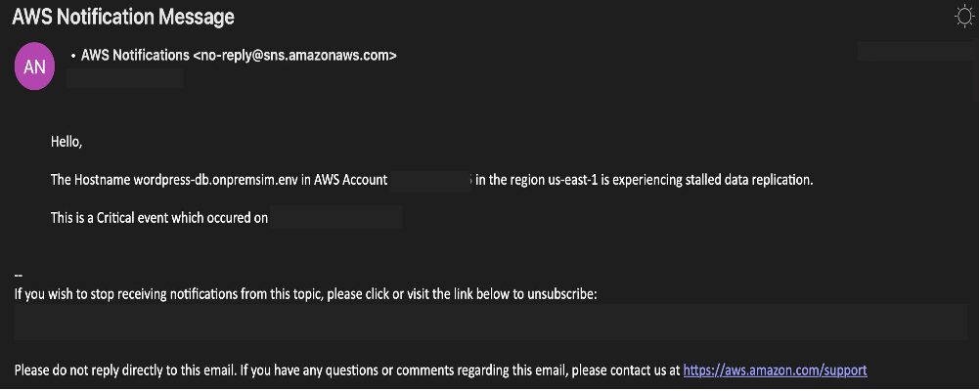Screen dimensions: 980x391
Task: Click the 'Hello,' greeting line
Action: click(x=67, y=142)
